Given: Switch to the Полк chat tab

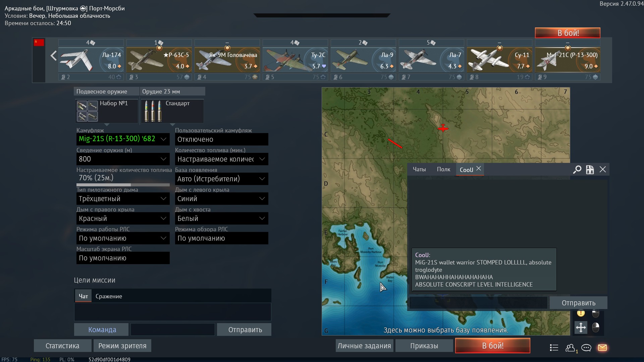Looking at the screenshot, I should coord(443,170).
